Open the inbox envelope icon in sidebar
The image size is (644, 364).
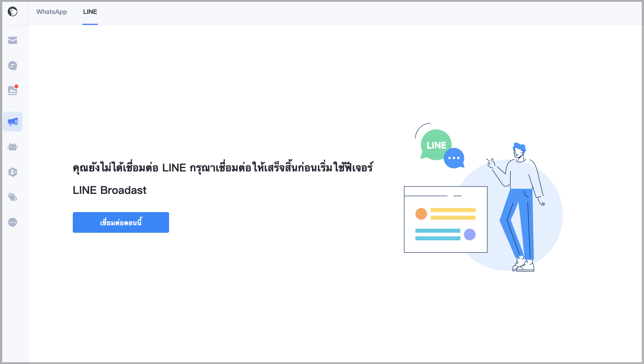pos(13,40)
